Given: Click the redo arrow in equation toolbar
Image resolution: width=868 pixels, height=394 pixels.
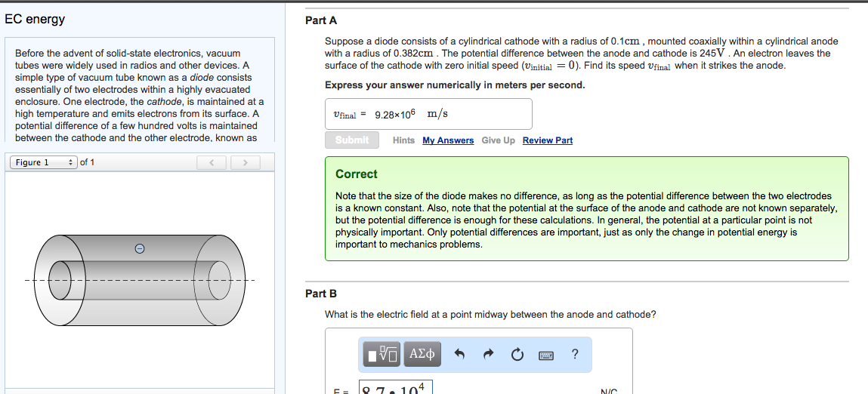Looking at the screenshot, I should point(488,354).
